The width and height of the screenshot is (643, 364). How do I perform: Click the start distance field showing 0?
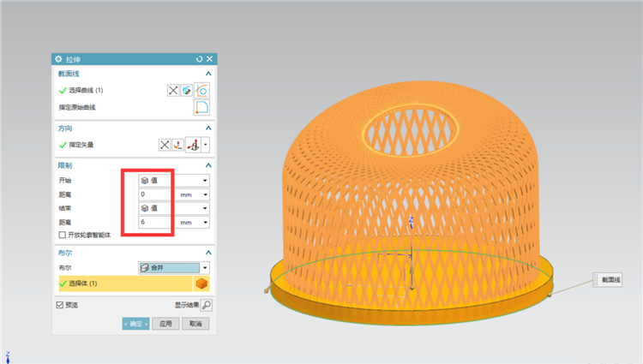click(x=155, y=194)
